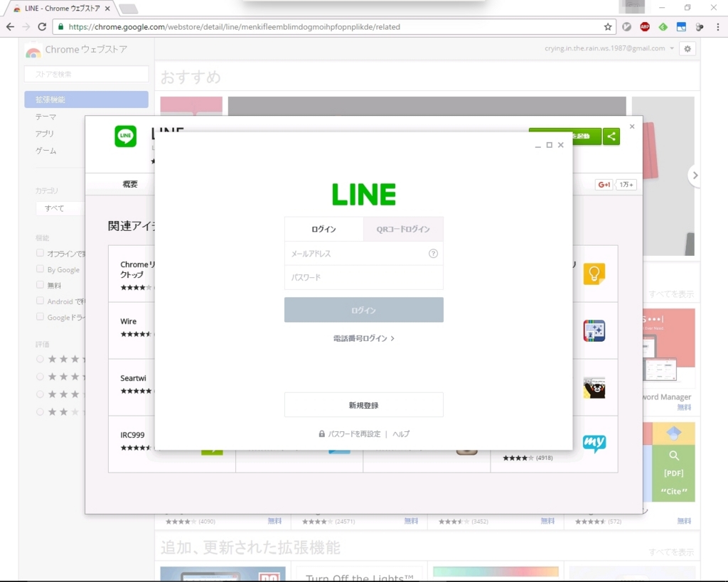Select テーマ in the sidebar
The height and width of the screenshot is (582, 728).
[x=46, y=117]
